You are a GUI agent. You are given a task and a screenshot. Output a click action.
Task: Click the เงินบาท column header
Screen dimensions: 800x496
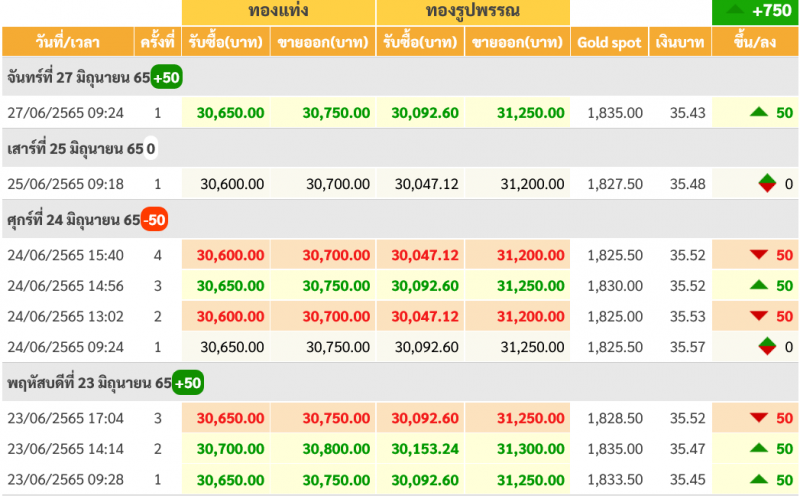680,42
